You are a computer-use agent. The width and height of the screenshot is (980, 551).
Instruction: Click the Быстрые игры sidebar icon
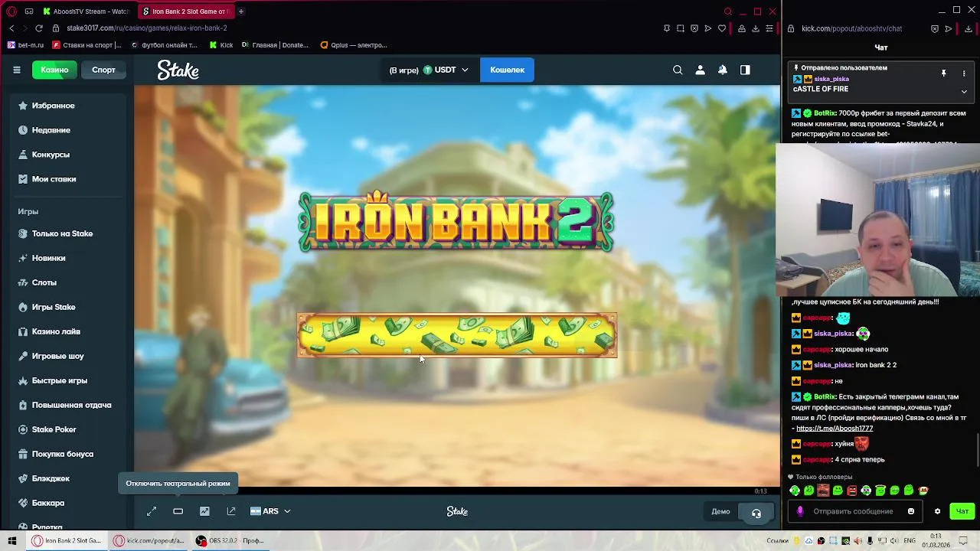[x=23, y=380]
